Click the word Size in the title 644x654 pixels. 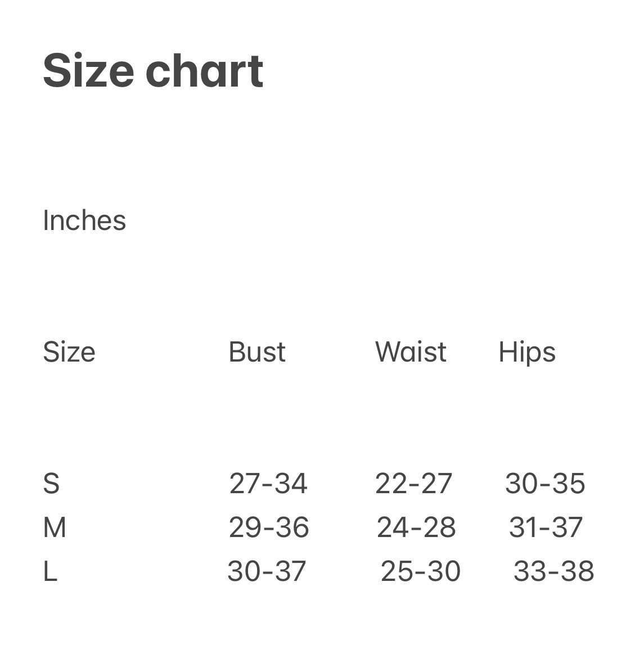point(88,71)
